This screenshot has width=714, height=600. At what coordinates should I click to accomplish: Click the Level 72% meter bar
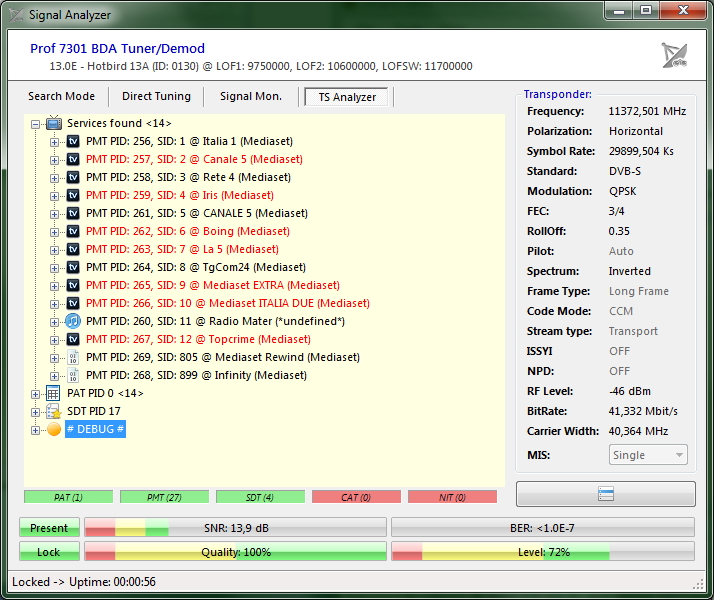543,552
